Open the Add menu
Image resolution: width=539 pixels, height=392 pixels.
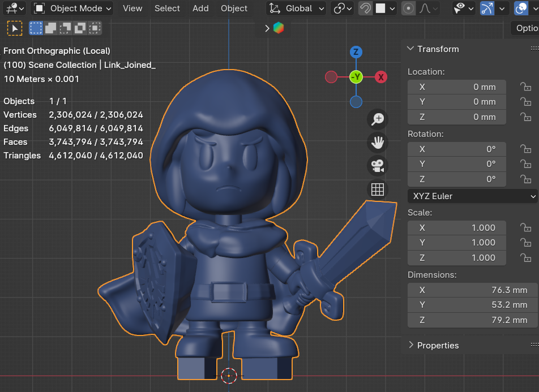(200, 8)
